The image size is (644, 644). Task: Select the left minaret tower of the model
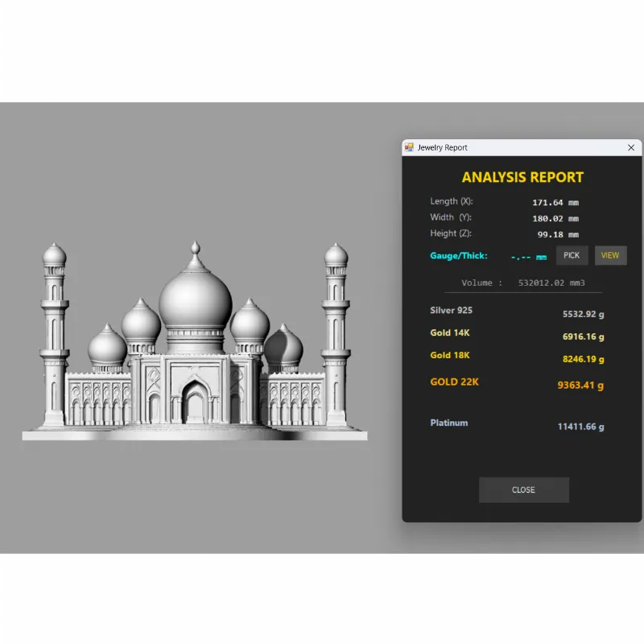54,338
